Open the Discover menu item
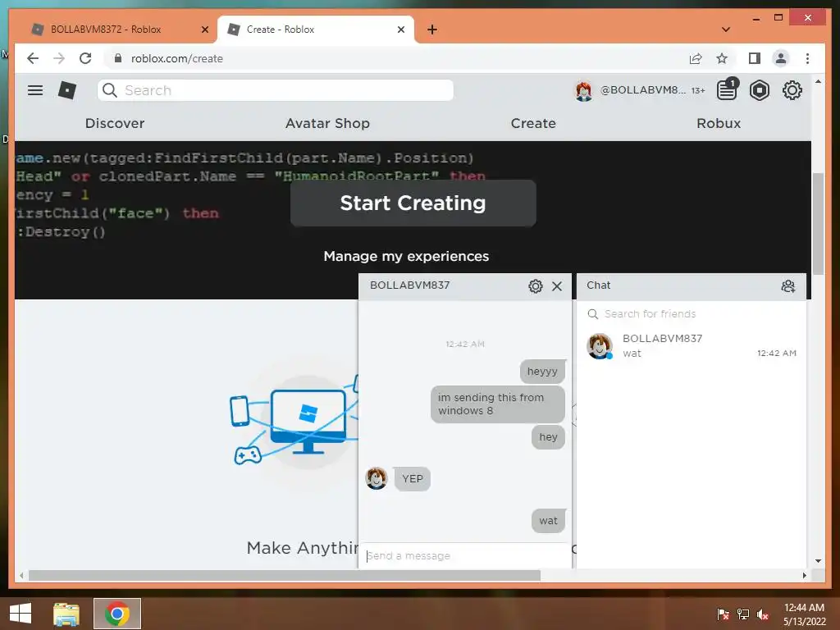The image size is (840, 630). point(115,123)
